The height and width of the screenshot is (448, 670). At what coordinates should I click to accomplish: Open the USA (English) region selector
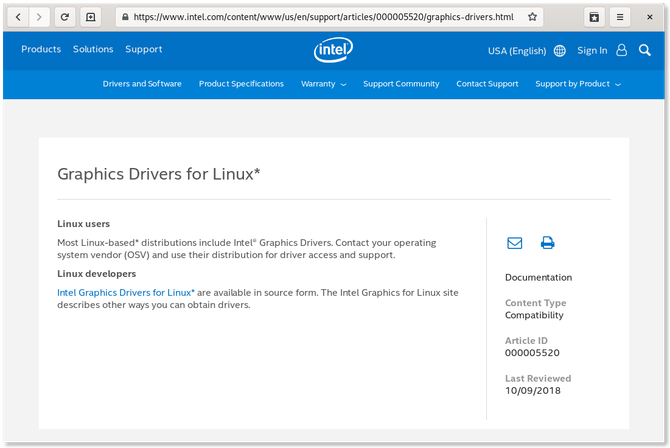517,51
